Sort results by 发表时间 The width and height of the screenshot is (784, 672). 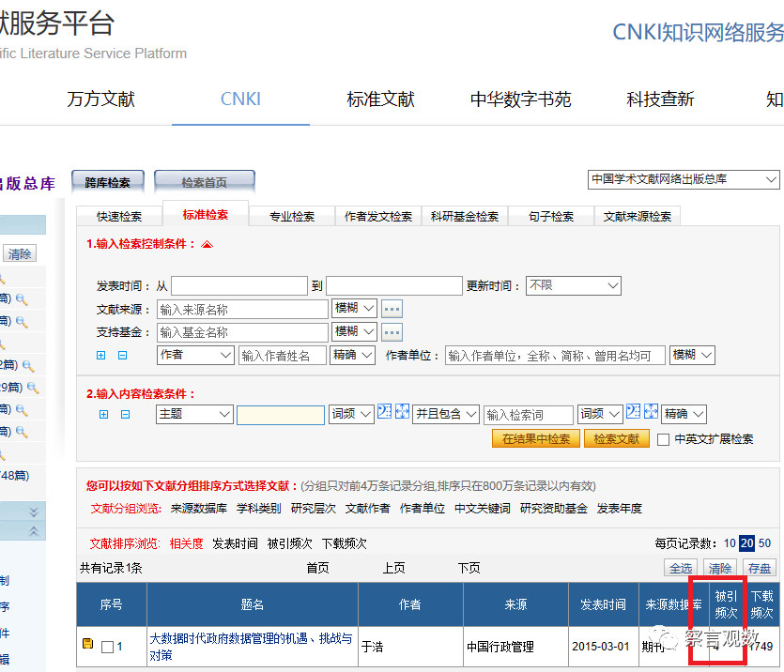(235, 543)
